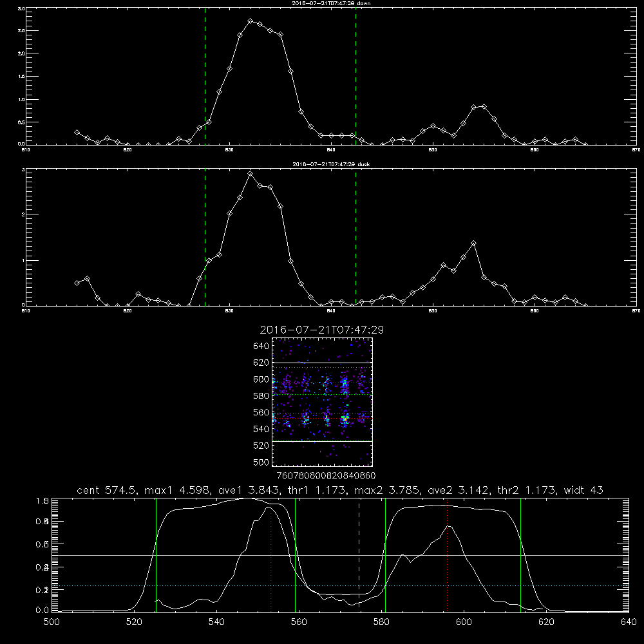This screenshot has width=644, height=644.
Task: Click y-axis label 2 on the dusk plot
Action: click(x=23, y=214)
